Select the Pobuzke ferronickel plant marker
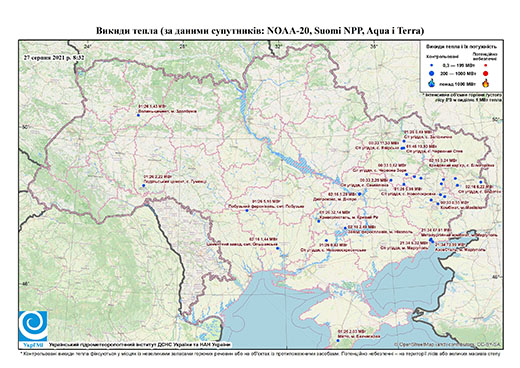Viewport: 520px width, 368px height. pos(247,210)
